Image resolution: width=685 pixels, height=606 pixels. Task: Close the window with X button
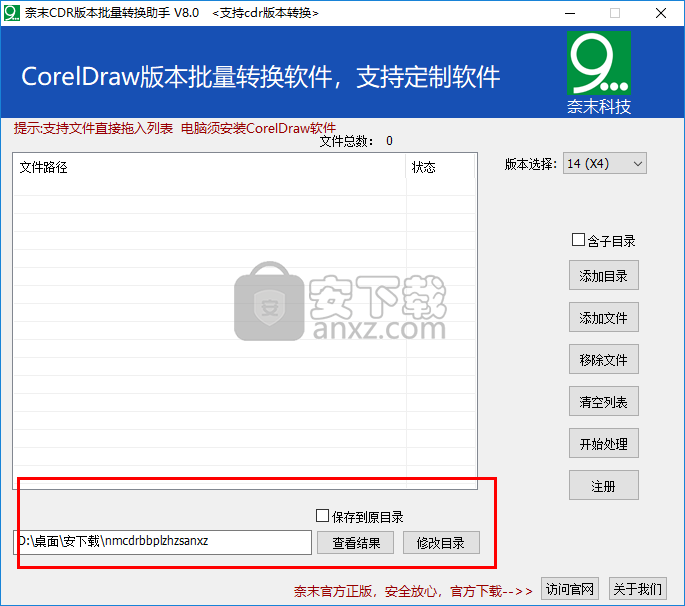(661, 13)
